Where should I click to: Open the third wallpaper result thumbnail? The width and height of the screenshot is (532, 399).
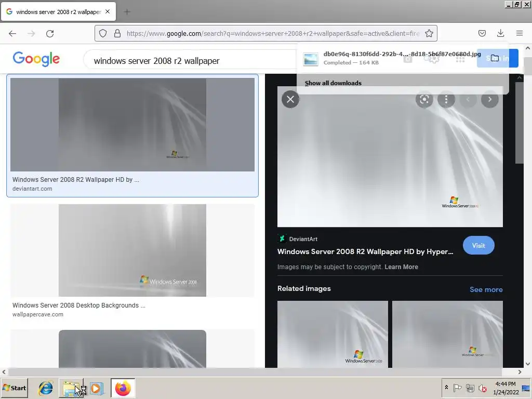pyautogui.click(x=132, y=349)
